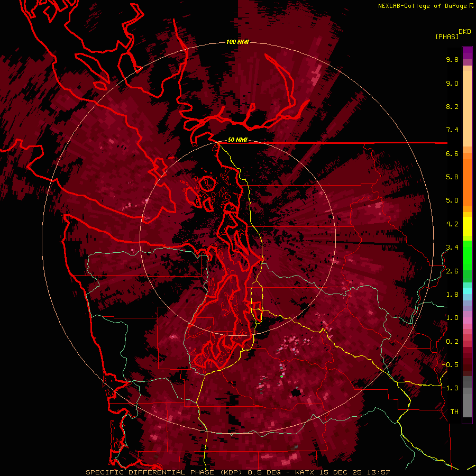Click the 8.2 legend value
The height and width of the screenshot is (476, 476).
[452, 106]
